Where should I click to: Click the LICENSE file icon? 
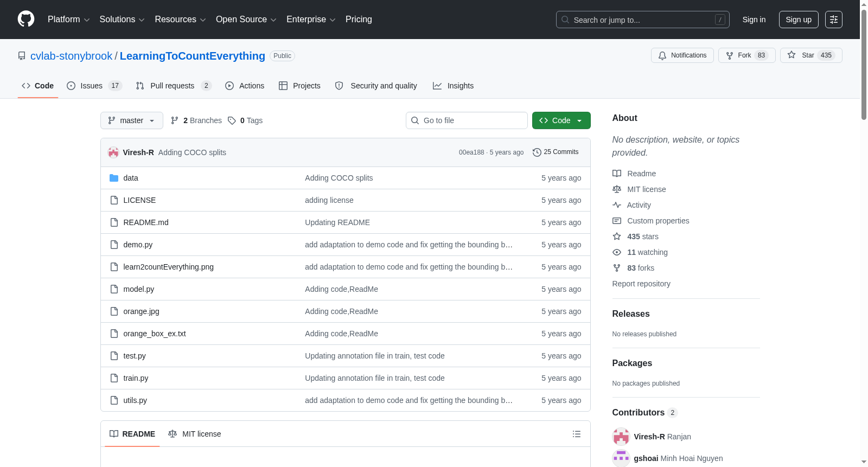(114, 200)
